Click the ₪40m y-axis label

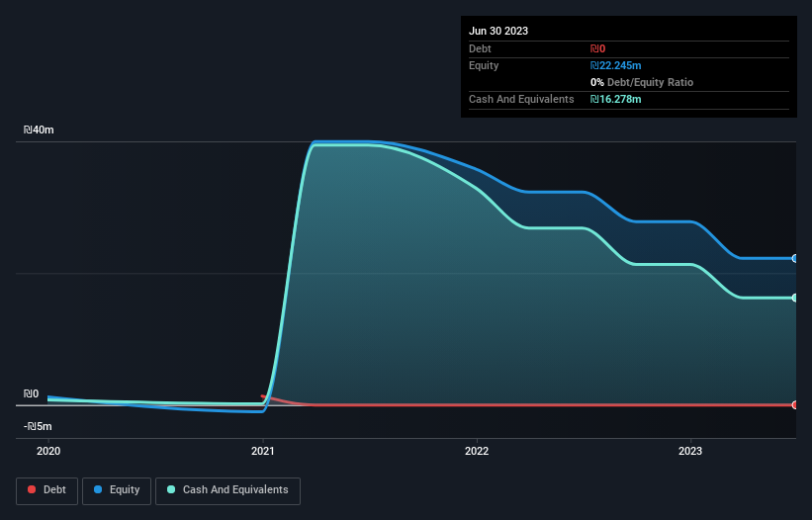[x=39, y=130]
